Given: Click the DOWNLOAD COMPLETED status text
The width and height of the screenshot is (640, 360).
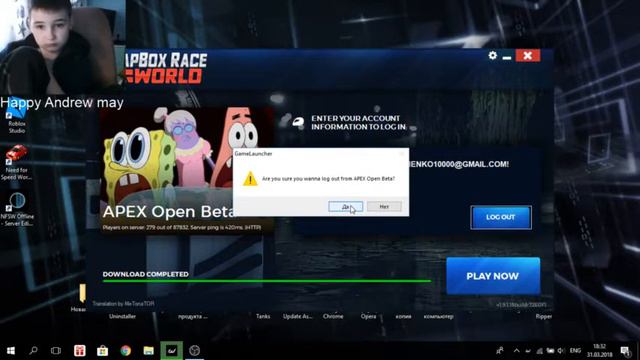Looking at the screenshot, I should tap(145, 274).
